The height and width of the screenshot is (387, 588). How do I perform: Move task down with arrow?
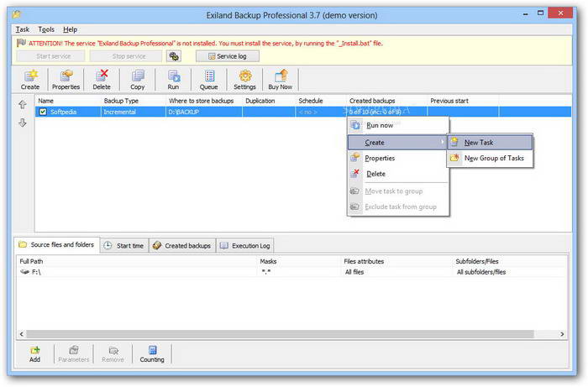click(x=23, y=123)
